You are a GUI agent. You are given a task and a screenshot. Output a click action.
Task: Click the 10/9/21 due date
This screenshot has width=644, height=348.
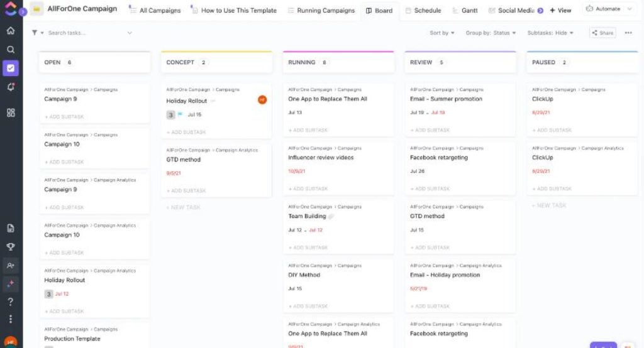point(297,171)
